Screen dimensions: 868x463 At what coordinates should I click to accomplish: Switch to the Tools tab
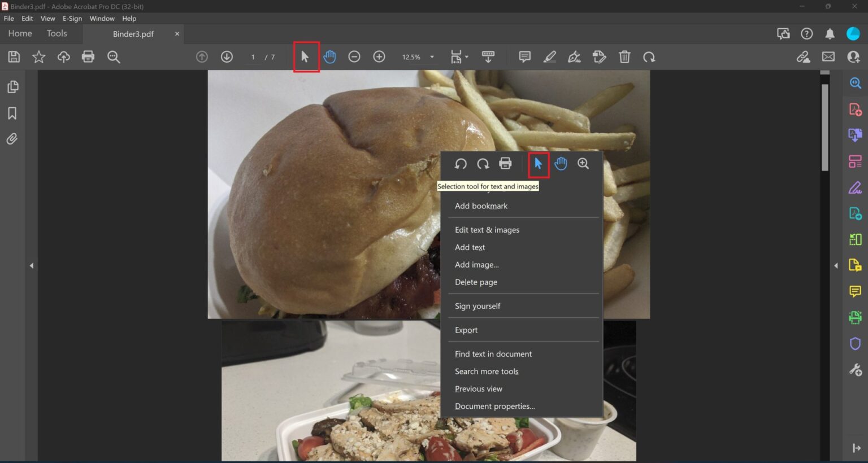coord(57,33)
